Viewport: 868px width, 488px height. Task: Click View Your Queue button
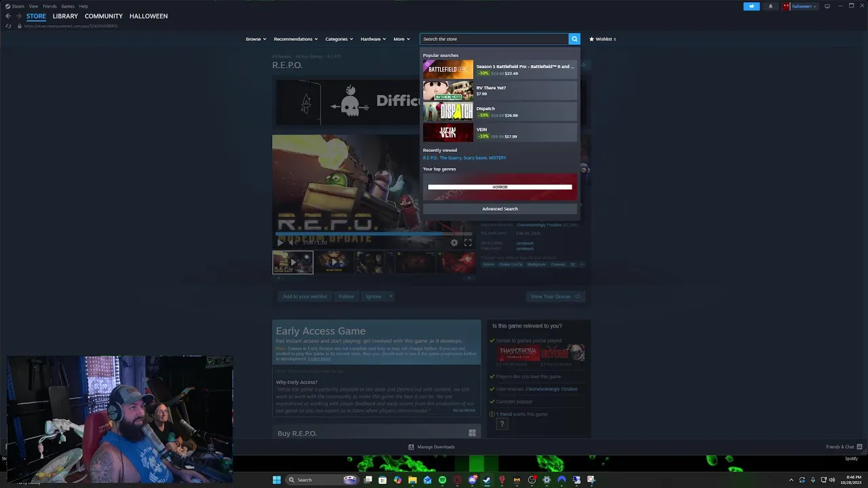tap(555, 296)
